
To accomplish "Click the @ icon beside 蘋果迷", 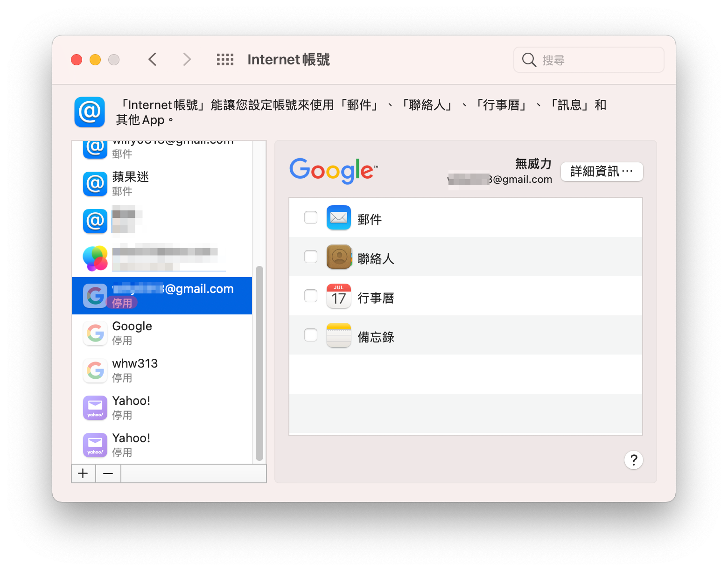I will click(95, 184).
